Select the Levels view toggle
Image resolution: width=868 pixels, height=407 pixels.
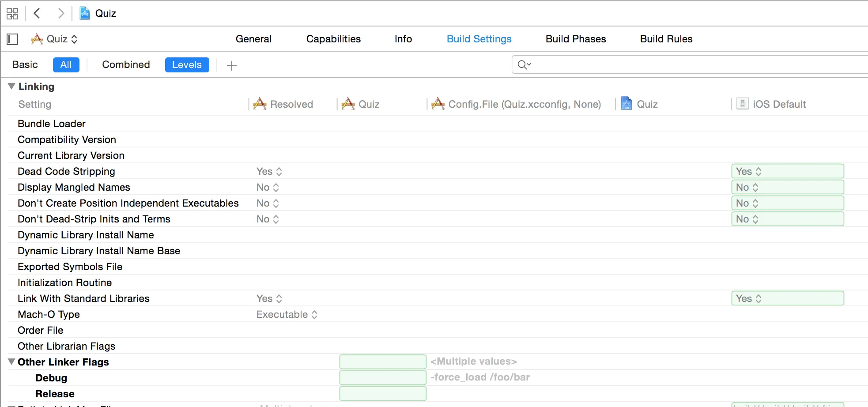(x=187, y=65)
